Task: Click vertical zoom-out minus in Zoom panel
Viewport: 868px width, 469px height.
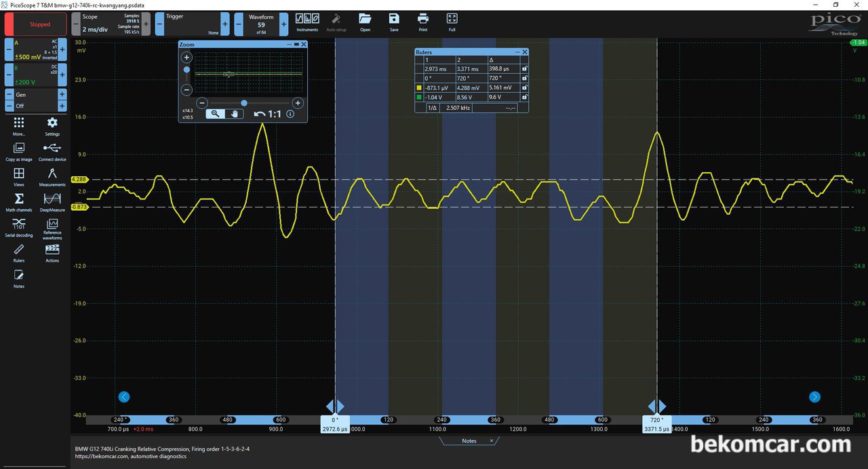Action: (x=187, y=89)
